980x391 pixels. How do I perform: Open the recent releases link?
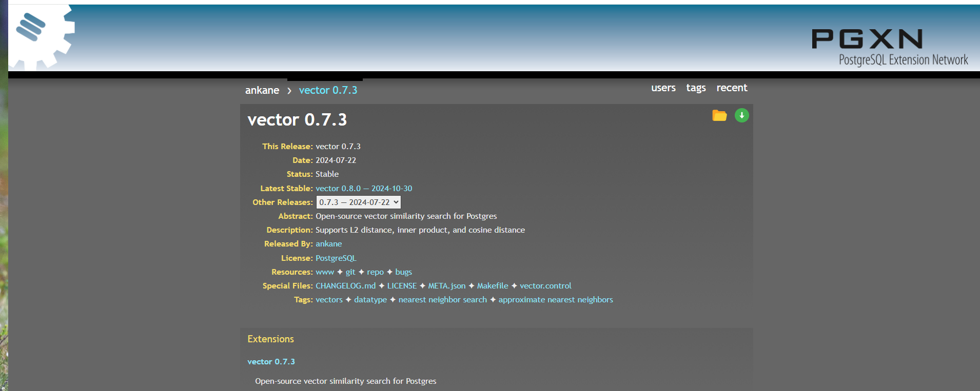tap(732, 88)
